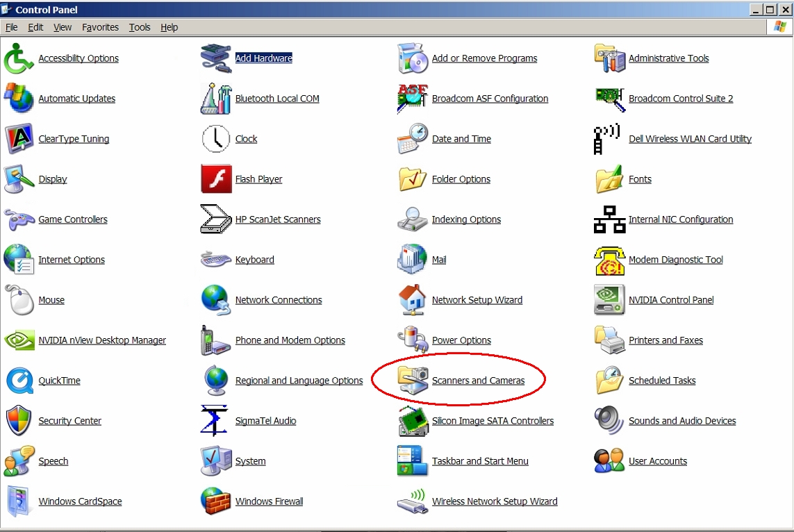Click the Phone and Modem Options icon
Image resolution: width=794 pixels, height=532 pixels.
[x=216, y=340]
